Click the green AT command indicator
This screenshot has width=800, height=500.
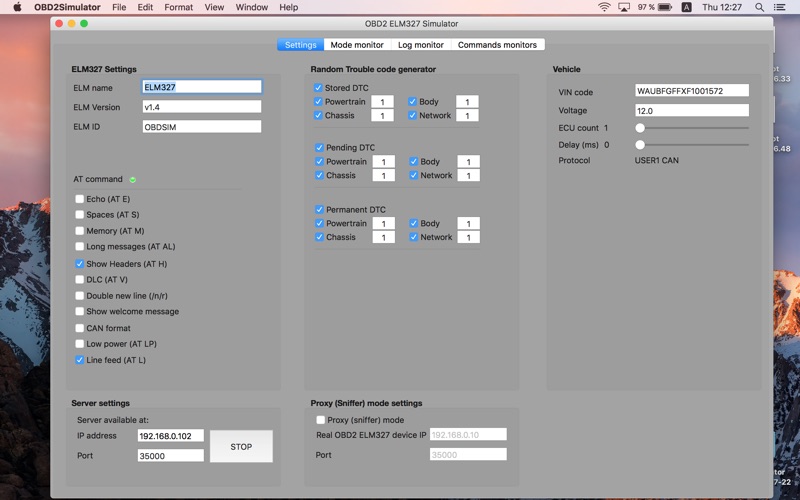[133, 180]
